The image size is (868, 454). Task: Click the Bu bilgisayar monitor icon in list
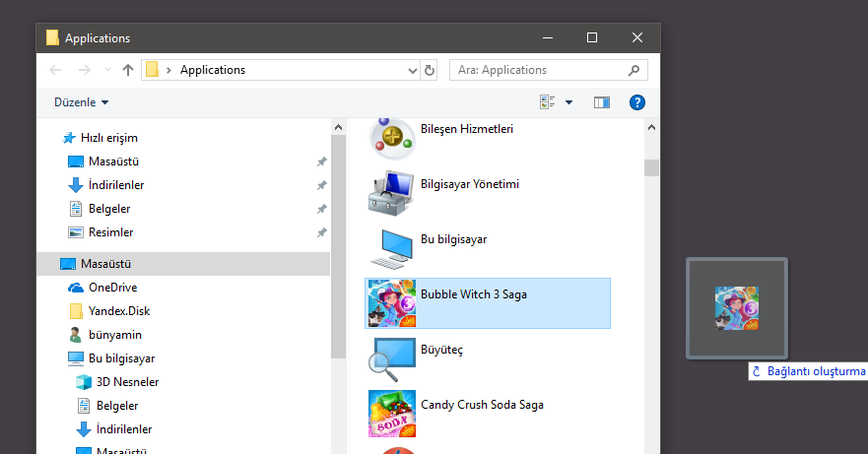click(391, 247)
